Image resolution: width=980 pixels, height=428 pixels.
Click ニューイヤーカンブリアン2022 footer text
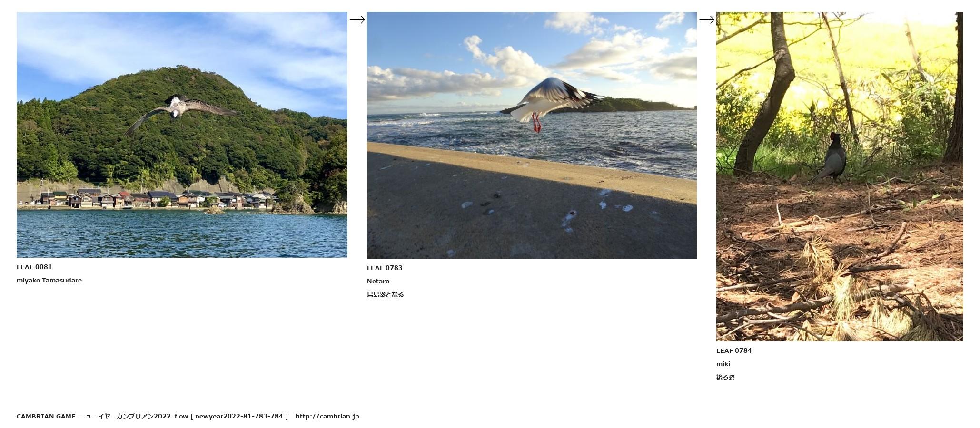point(125,416)
